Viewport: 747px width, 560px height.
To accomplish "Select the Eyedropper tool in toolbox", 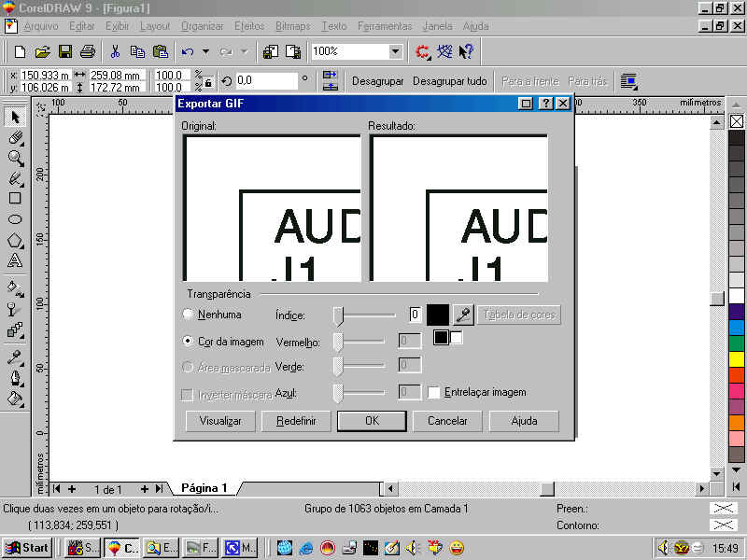I will [15, 357].
